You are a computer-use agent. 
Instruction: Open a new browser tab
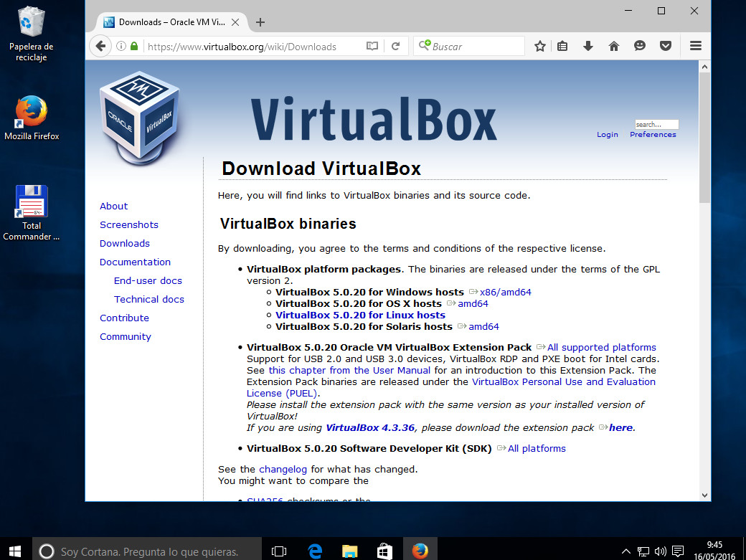(x=260, y=22)
